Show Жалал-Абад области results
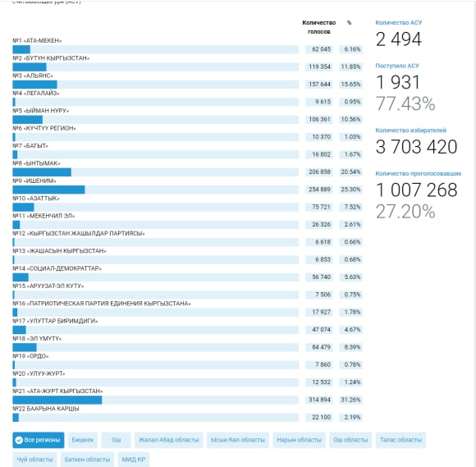The height and width of the screenshot is (467, 476). (169, 440)
